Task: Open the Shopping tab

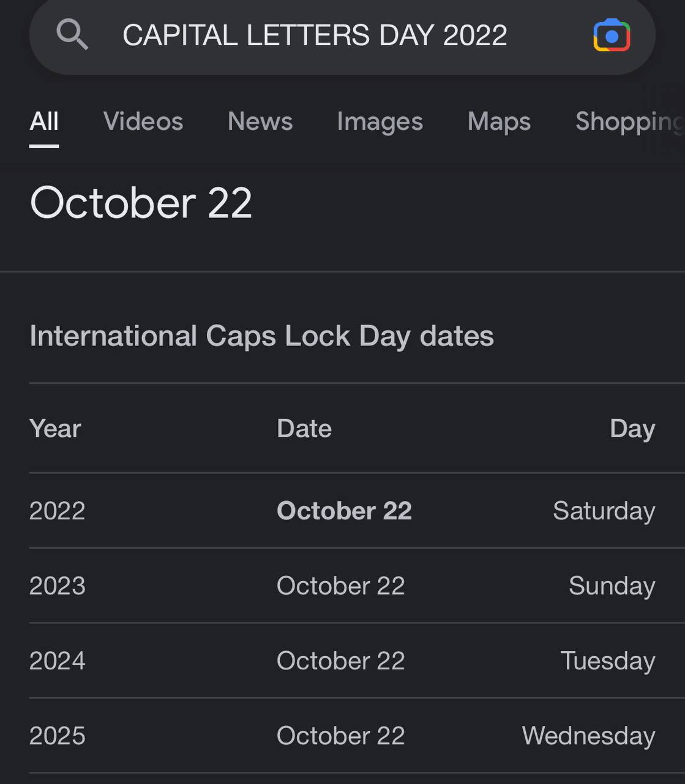Action: [x=630, y=122]
